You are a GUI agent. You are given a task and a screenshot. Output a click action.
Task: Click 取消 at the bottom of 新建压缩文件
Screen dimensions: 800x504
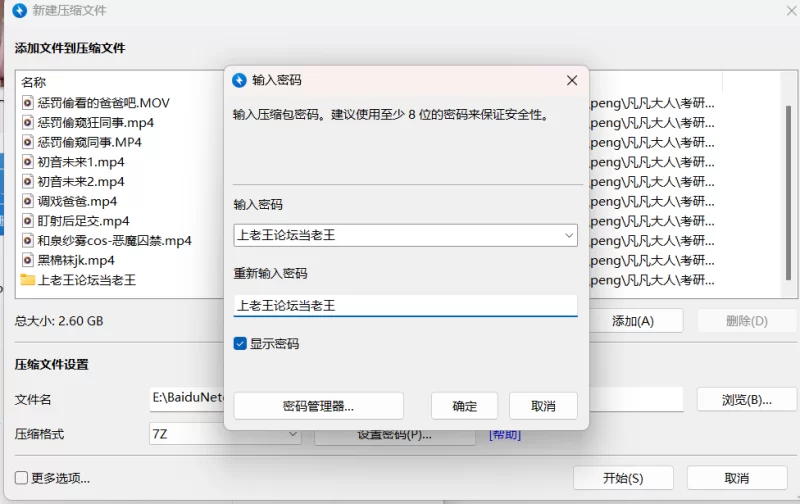737,478
